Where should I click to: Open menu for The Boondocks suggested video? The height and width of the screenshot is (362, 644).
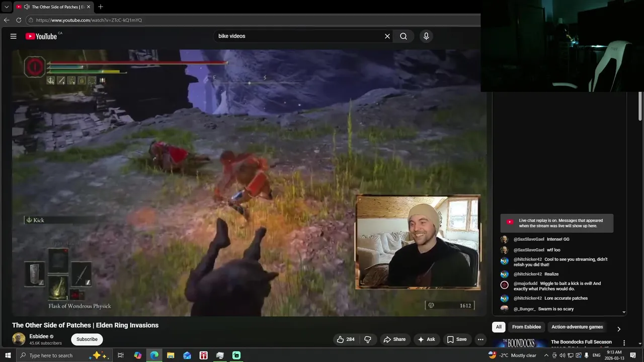[x=624, y=343]
